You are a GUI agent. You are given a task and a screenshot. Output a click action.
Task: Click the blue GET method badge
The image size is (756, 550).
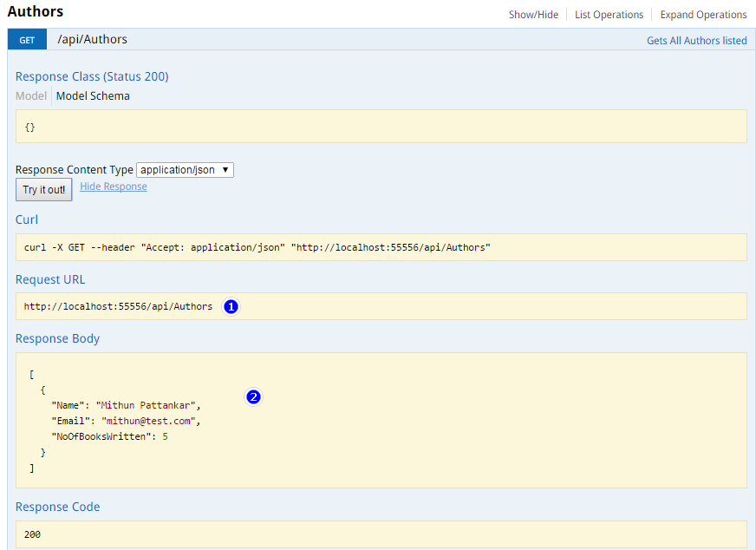(x=27, y=40)
